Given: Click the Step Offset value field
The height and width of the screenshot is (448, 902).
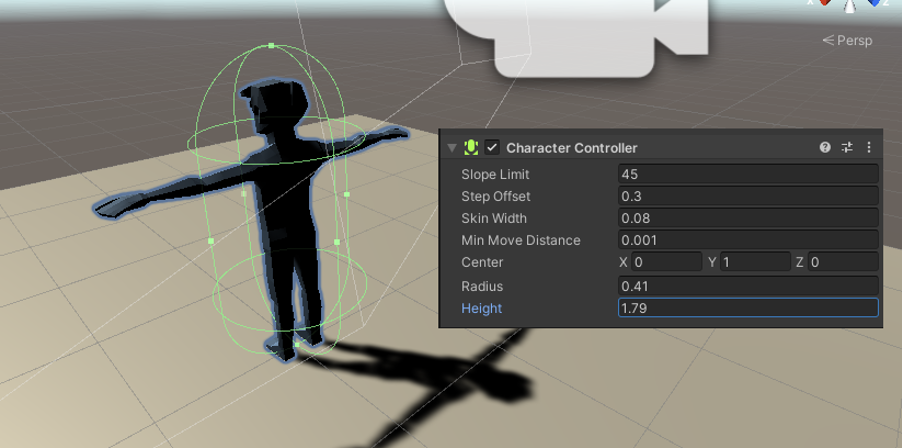Looking at the screenshot, I should (748, 196).
